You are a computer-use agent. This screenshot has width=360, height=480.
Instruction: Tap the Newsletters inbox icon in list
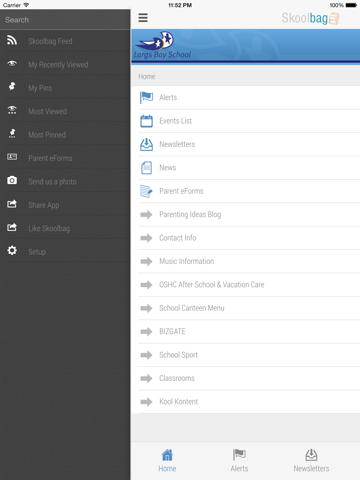click(x=146, y=144)
